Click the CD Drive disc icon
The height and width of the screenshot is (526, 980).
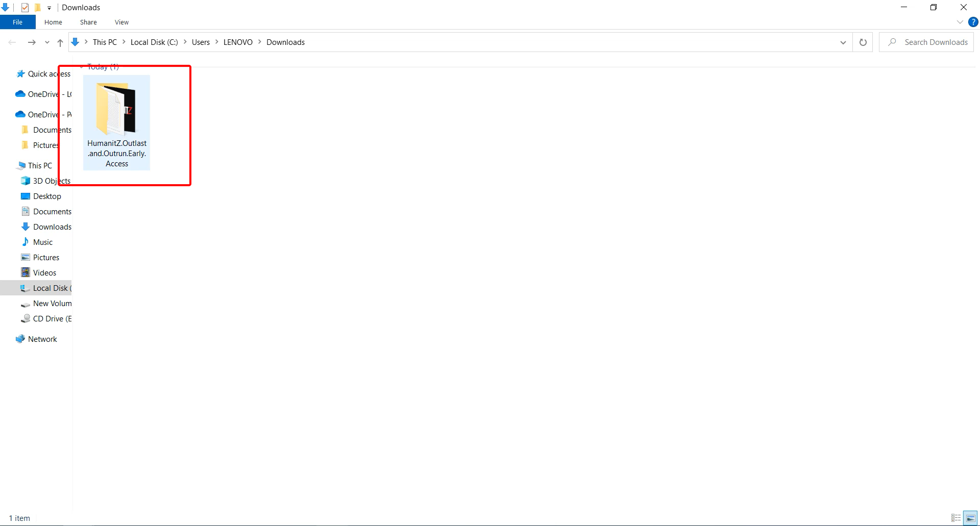[x=25, y=319]
